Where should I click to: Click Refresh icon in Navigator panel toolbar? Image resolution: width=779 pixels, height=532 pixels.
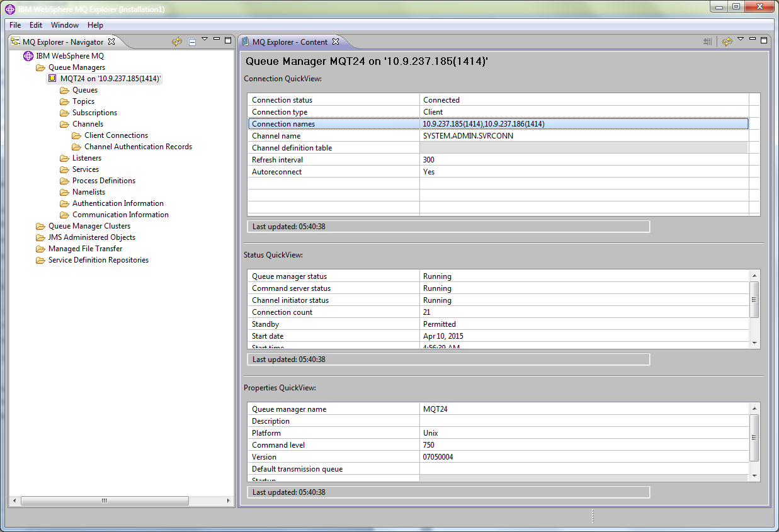[177, 42]
